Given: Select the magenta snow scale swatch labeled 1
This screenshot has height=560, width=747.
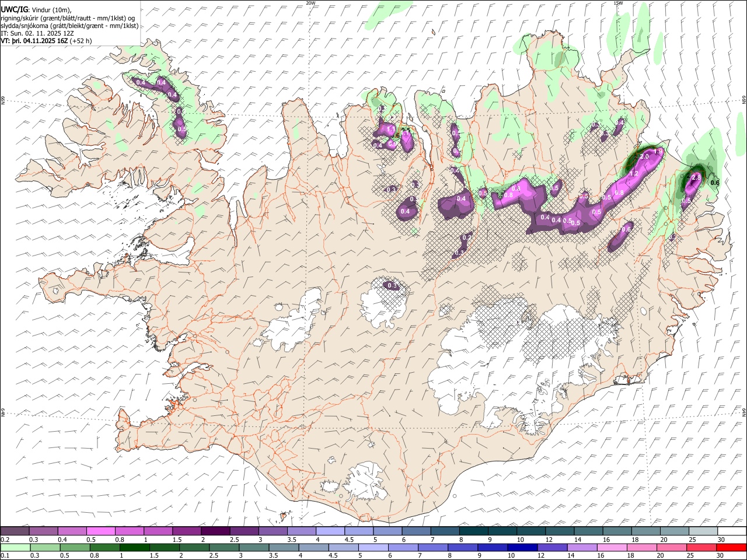Looking at the screenshot, I should pyautogui.click(x=158, y=531).
